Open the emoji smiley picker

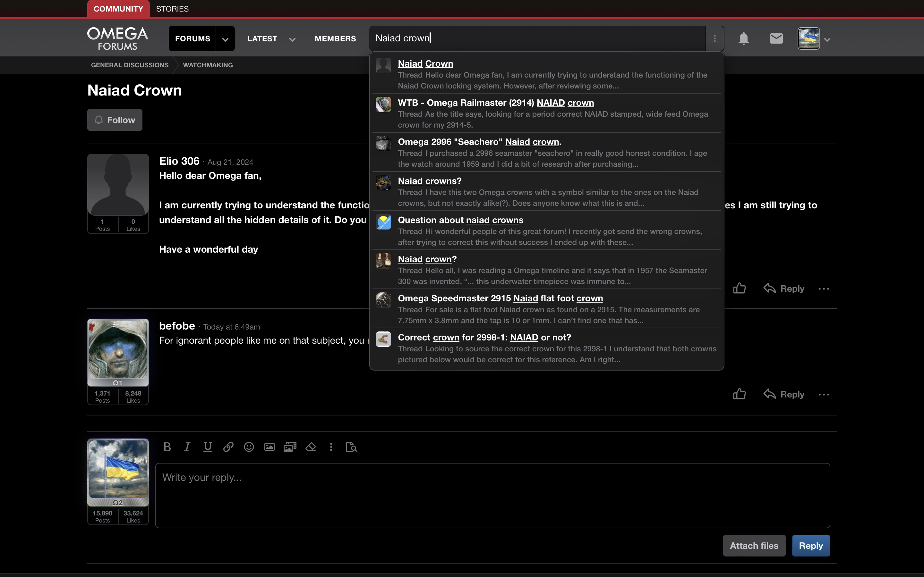point(249,447)
